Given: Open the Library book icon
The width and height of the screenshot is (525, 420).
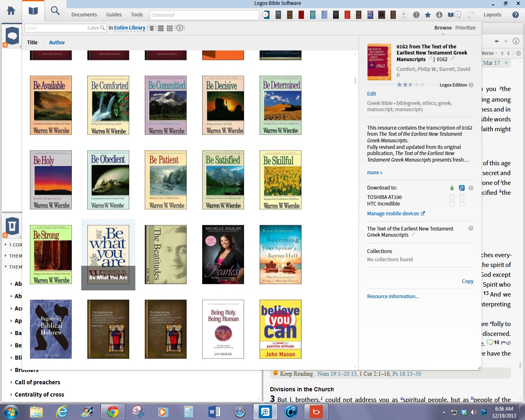Looking at the screenshot, I should pos(33,11).
